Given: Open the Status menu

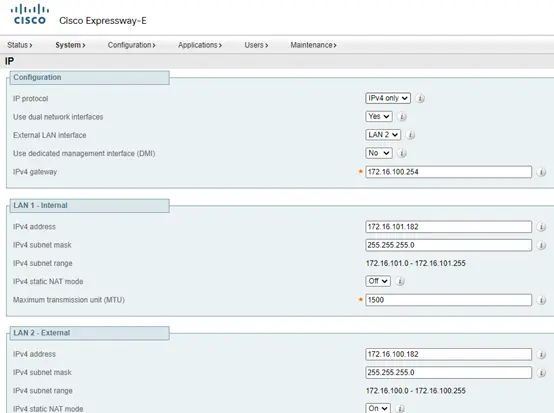Looking at the screenshot, I should click(x=20, y=45).
